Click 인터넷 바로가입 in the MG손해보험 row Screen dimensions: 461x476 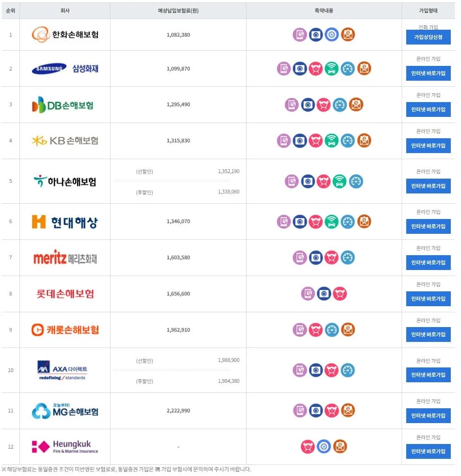[x=428, y=415]
